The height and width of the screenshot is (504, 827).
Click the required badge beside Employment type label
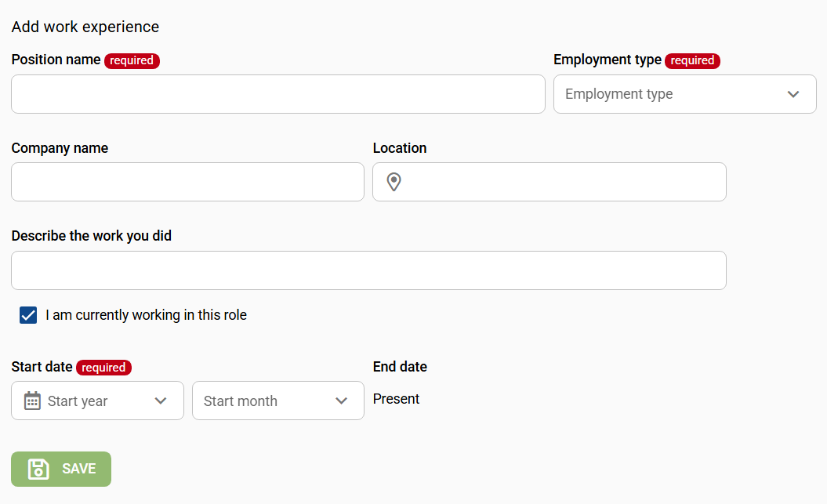pos(692,60)
